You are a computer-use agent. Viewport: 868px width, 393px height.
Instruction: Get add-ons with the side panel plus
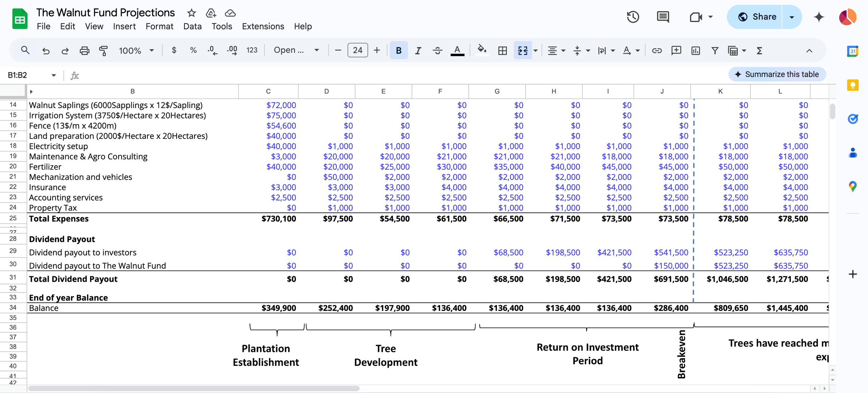[x=853, y=274]
